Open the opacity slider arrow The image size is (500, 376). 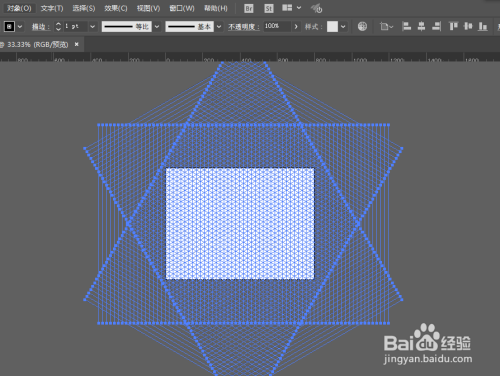pos(296,26)
